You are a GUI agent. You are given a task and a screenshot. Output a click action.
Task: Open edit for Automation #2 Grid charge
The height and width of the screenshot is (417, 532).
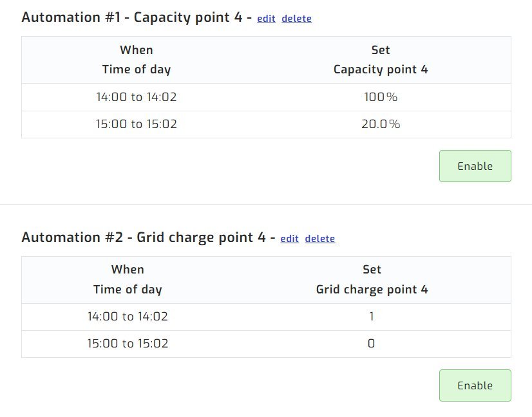(x=289, y=239)
